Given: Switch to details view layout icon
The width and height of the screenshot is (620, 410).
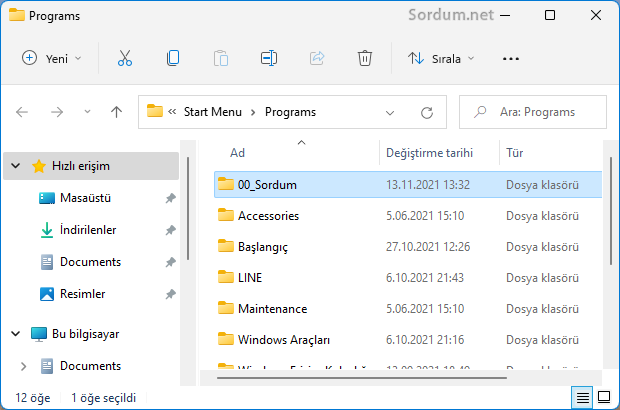Looking at the screenshot, I should pyautogui.click(x=582, y=397).
